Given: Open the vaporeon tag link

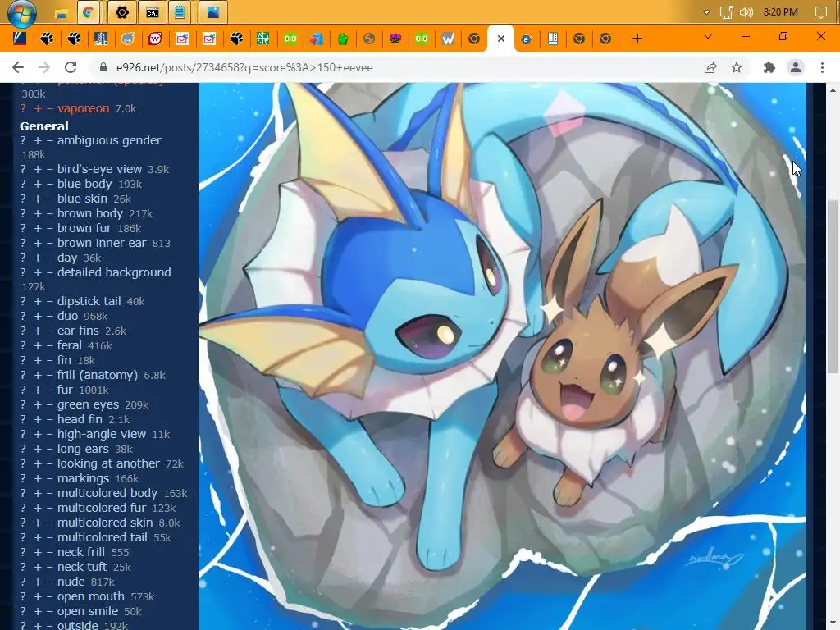Looking at the screenshot, I should point(83,108).
